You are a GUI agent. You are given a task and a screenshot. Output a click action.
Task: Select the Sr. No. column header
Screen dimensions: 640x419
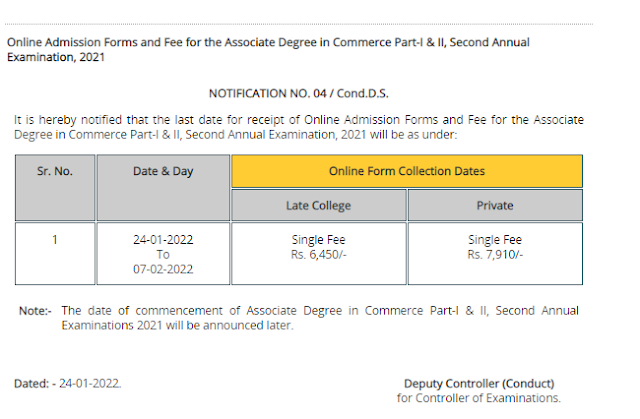pos(55,171)
